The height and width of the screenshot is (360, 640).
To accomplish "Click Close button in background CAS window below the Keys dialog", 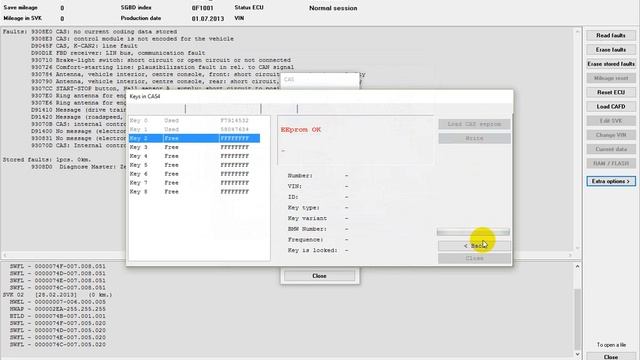I will (319, 276).
